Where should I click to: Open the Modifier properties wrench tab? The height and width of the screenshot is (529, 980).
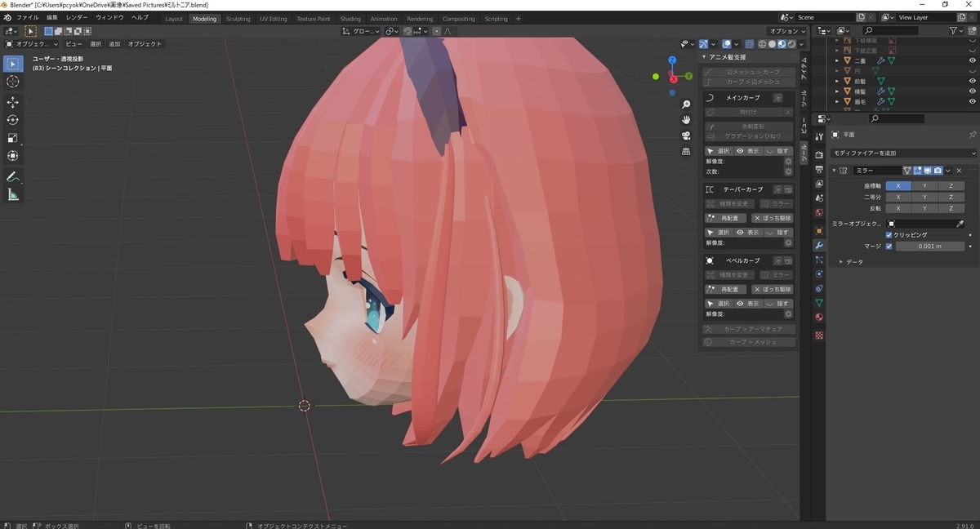pyautogui.click(x=819, y=245)
